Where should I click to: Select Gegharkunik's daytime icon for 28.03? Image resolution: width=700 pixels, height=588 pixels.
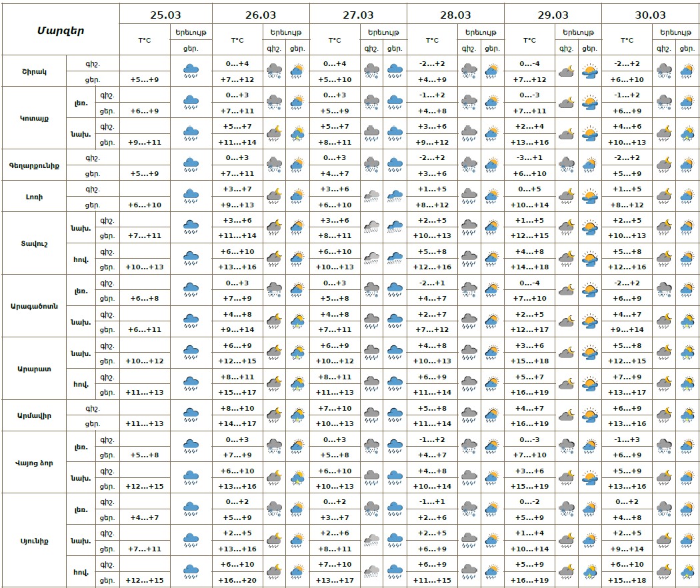click(492, 164)
